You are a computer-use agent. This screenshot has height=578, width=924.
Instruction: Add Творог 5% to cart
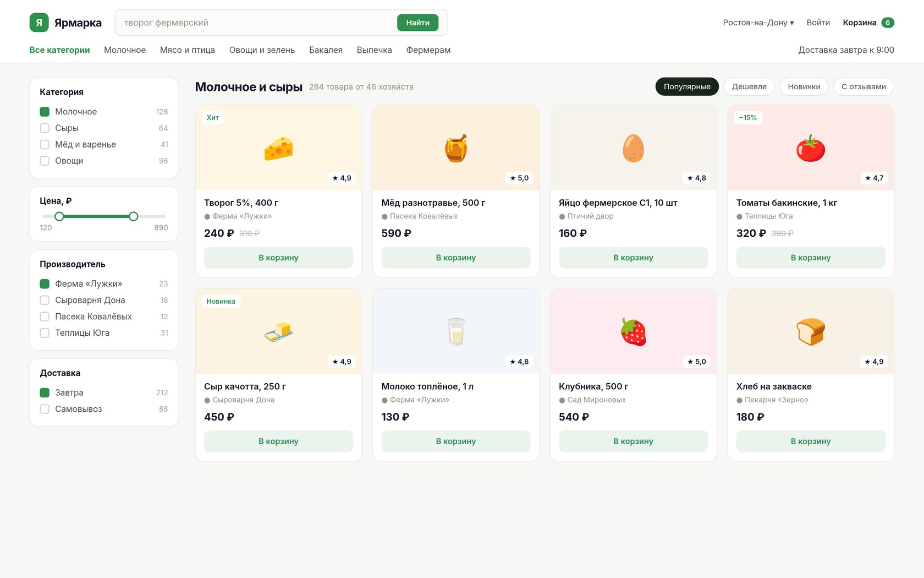click(278, 258)
